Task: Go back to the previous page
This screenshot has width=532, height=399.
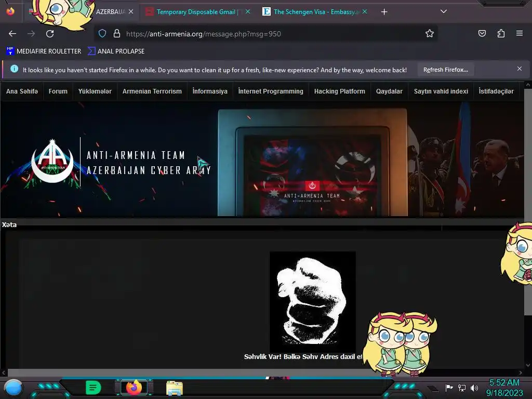Action: click(12, 34)
